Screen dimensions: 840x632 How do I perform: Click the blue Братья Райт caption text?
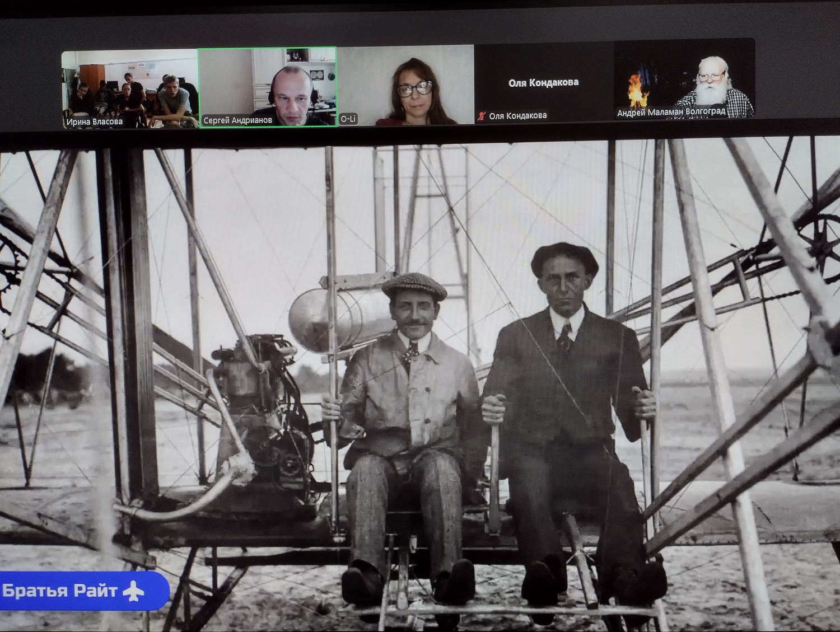[x=60, y=591]
